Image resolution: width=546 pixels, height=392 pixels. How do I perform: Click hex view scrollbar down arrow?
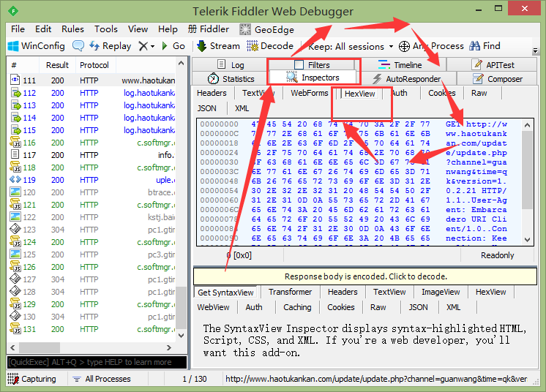[528, 240]
